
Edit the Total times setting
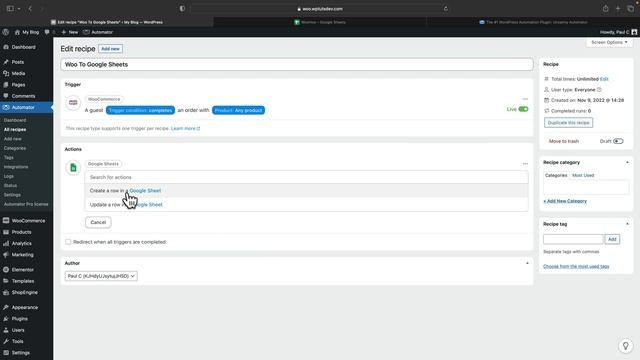pyautogui.click(x=604, y=79)
